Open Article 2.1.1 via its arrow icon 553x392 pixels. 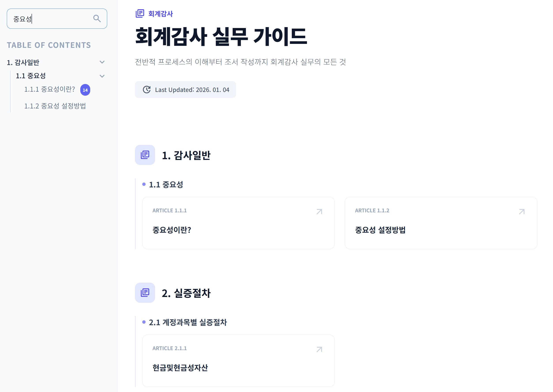tap(319, 349)
